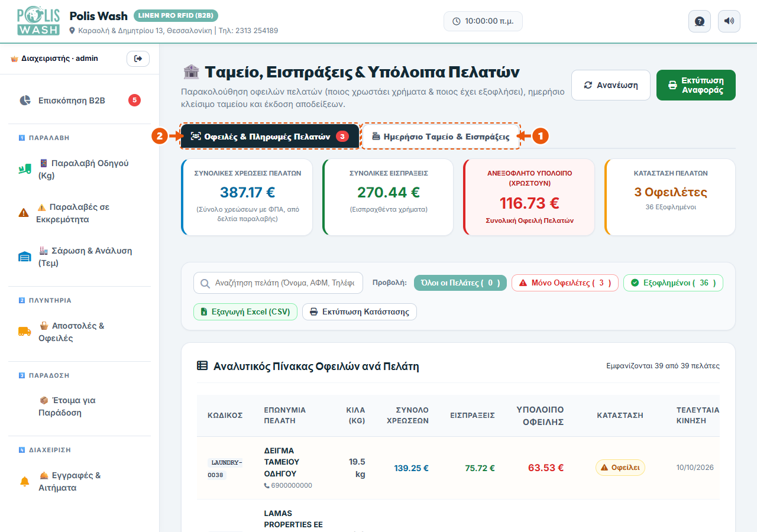Click the LINEN PRO RFID (B2B) badge

(176, 15)
